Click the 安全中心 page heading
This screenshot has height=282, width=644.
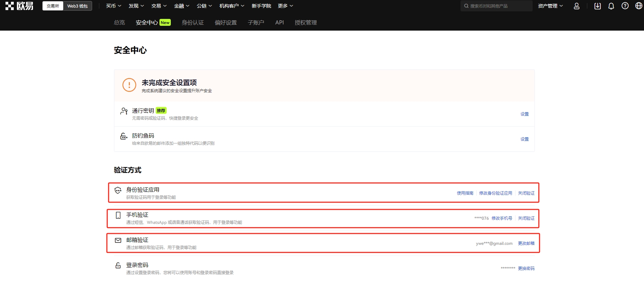click(130, 50)
